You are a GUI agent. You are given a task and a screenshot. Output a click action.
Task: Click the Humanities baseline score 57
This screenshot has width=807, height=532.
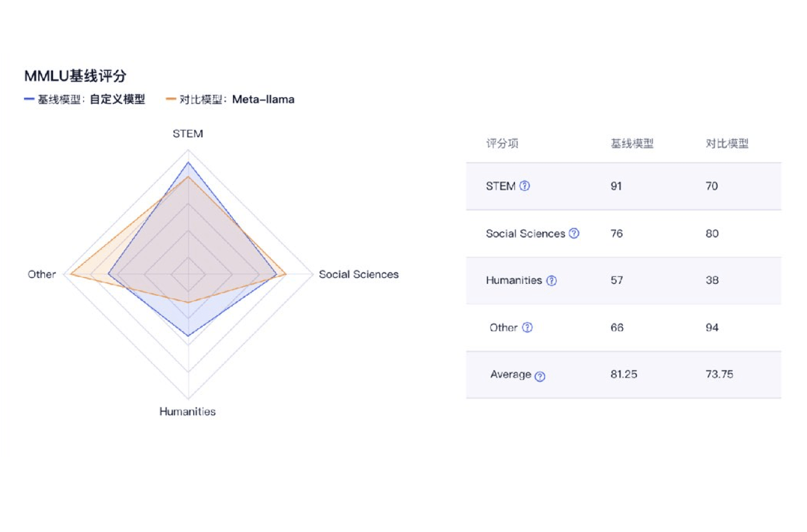(x=617, y=280)
